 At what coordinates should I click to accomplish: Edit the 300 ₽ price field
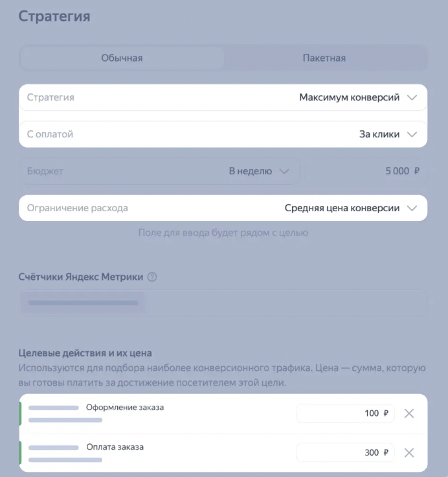coord(345,452)
